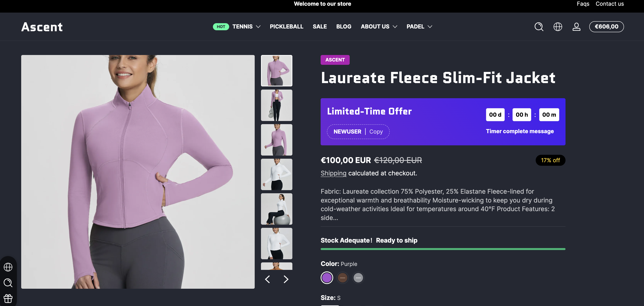Click the gift icon in the side panel
This screenshot has width=644, height=306.
[8, 298]
